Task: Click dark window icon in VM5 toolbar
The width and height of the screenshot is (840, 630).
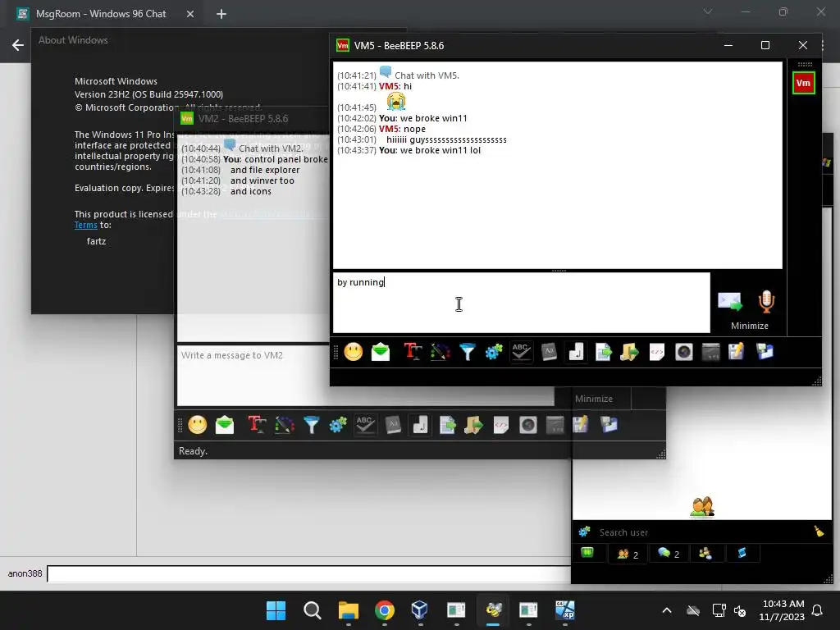Action: [x=711, y=352]
